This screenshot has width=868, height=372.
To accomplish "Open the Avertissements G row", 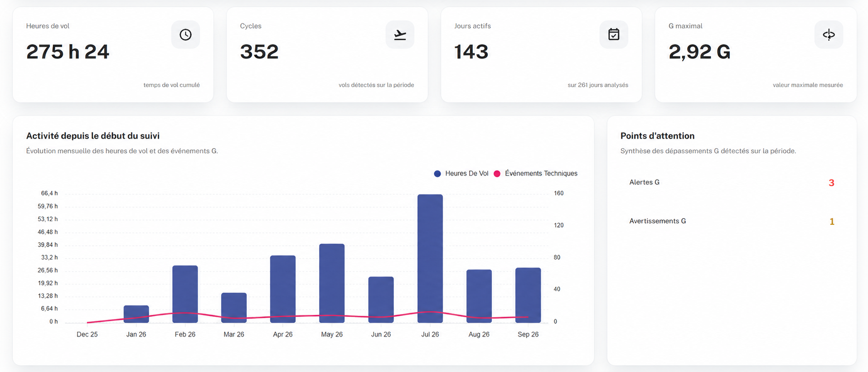I will click(732, 221).
